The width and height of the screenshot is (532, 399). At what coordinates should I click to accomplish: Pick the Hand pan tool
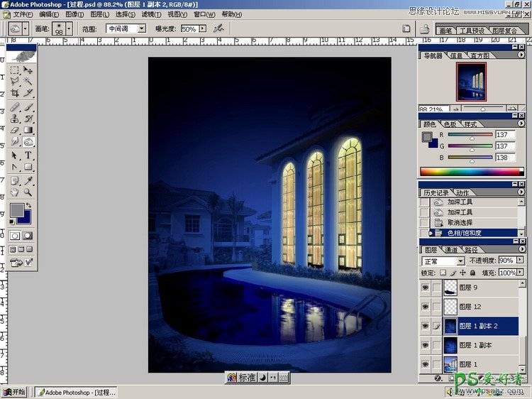[15, 192]
